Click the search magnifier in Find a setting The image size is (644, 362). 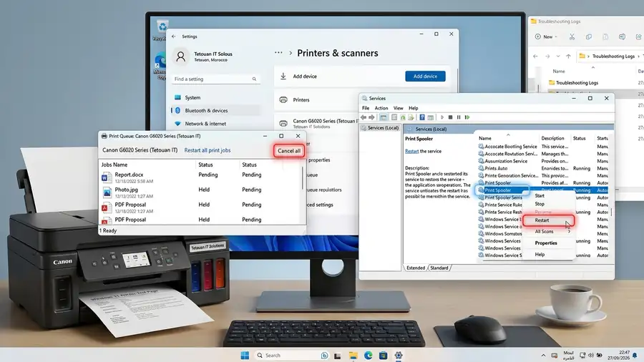click(254, 79)
